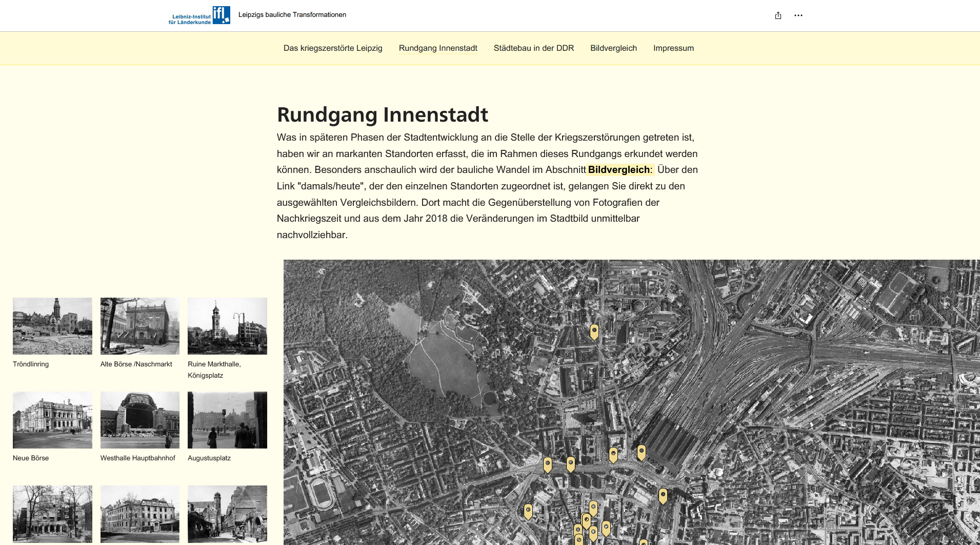Select the Augustusplatz thumbnail image

click(x=227, y=420)
